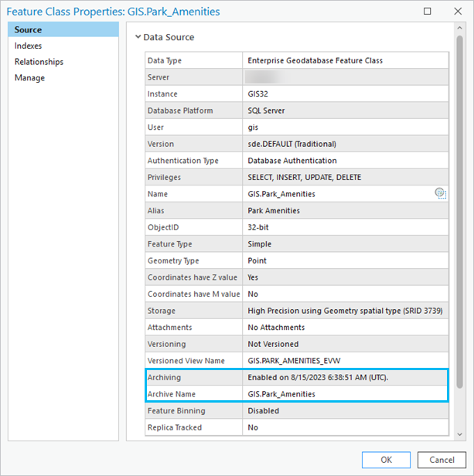Click the icon beside the Name value
The image size is (474, 476).
(440, 193)
